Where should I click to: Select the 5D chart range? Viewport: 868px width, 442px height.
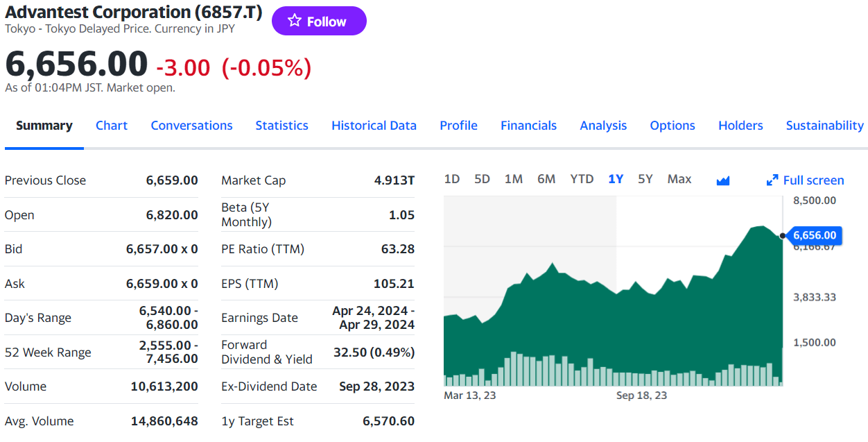(482, 179)
